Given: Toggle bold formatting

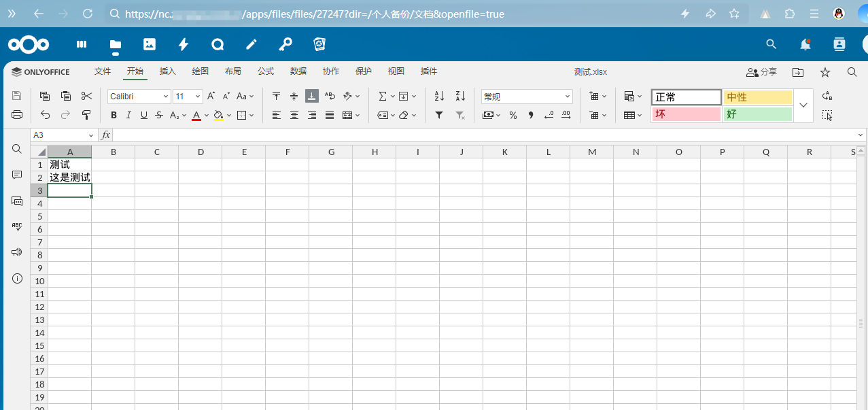Looking at the screenshot, I should tap(114, 115).
